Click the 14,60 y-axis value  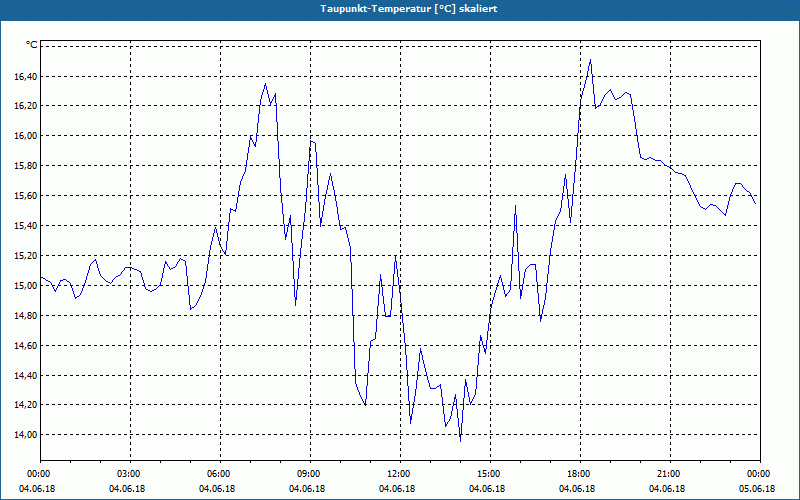click(x=24, y=346)
